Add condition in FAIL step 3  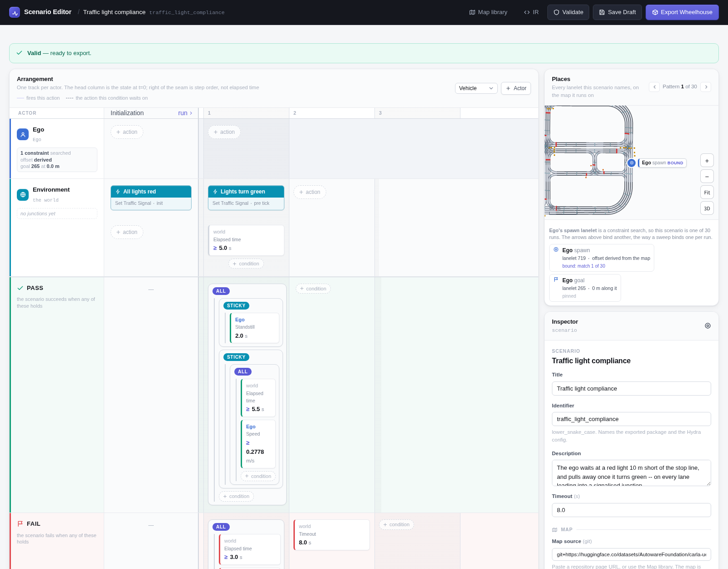click(x=396, y=524)
